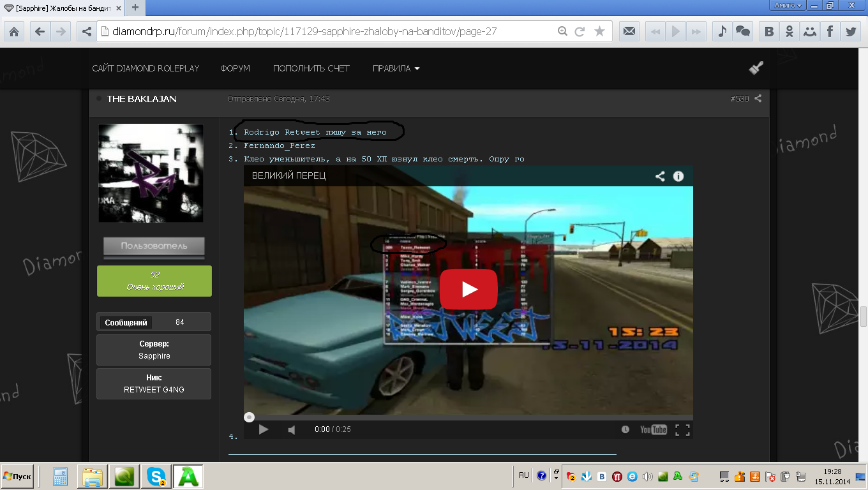The image size is (868, 490).
Task: Click the green reputation 52 badge
Action: (154, 281)
